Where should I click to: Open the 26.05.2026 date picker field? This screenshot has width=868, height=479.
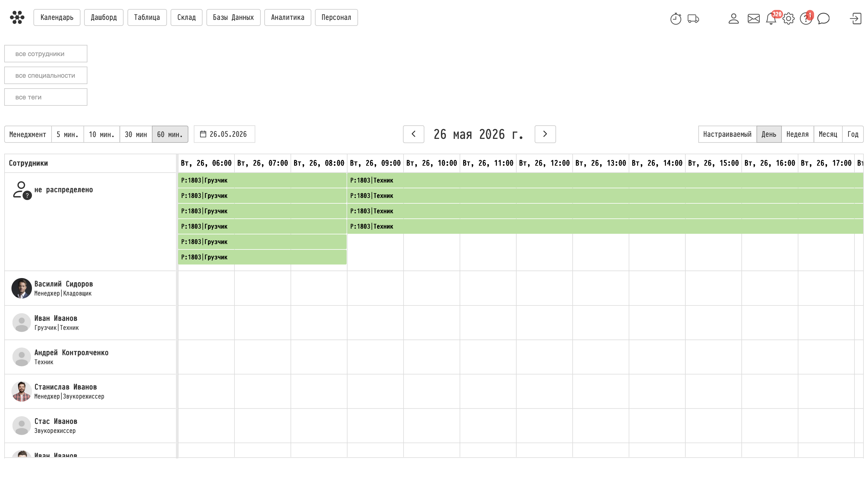click(225, 134)
